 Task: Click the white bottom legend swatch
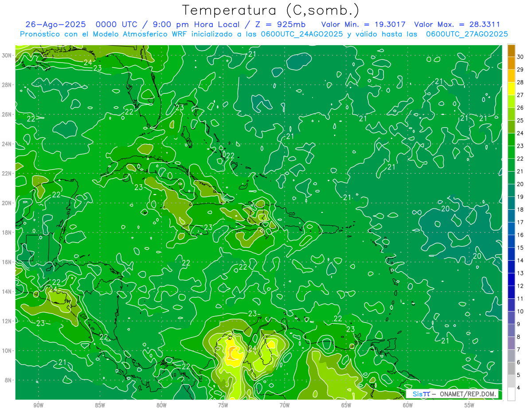click(x=512, y=394)
